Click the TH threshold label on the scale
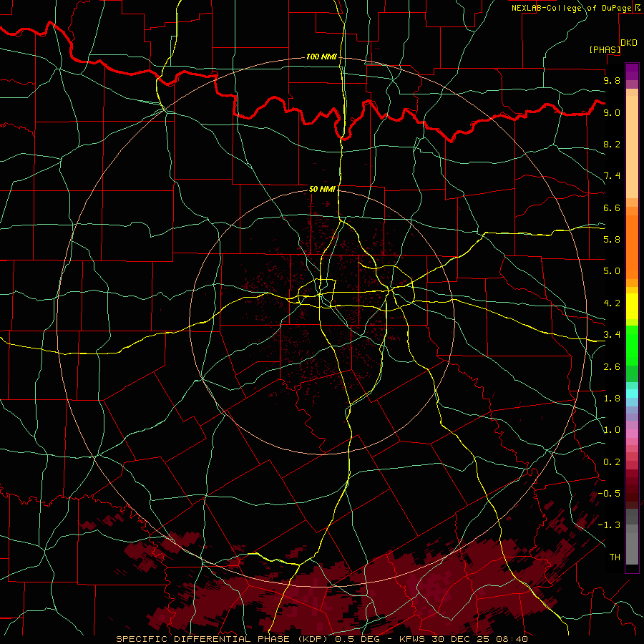The image size is (644, 644). coord(615,557)
